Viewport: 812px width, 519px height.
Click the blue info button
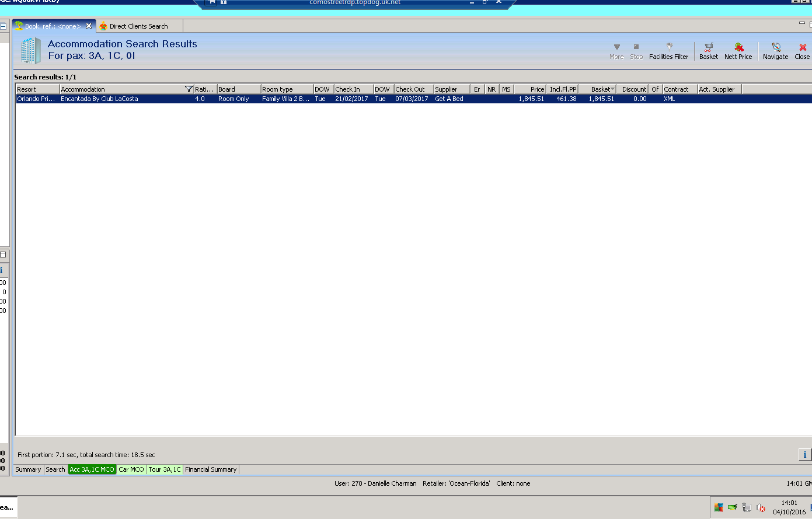point(804,455)
